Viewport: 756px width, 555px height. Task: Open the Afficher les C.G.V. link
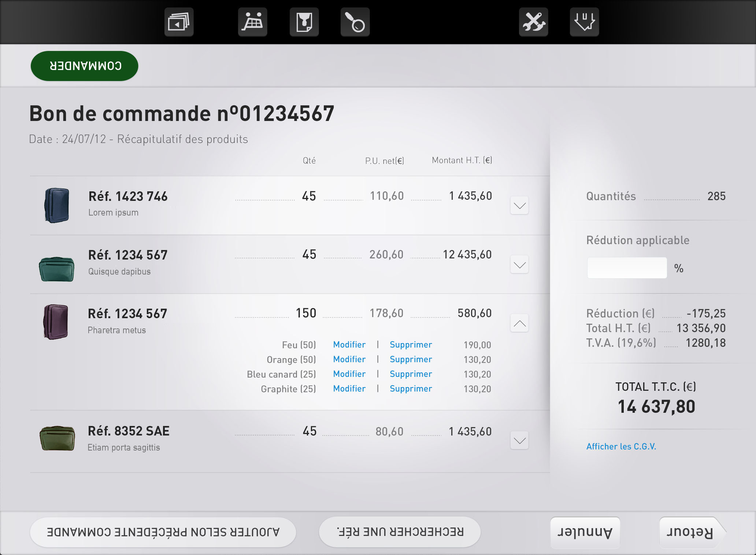pos(621,446)
